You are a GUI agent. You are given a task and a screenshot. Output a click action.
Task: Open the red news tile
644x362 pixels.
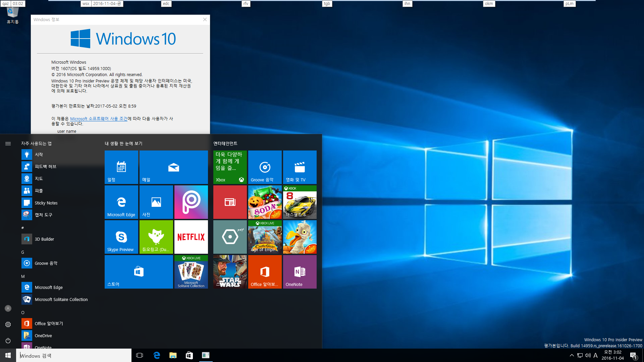coord(230,202)
